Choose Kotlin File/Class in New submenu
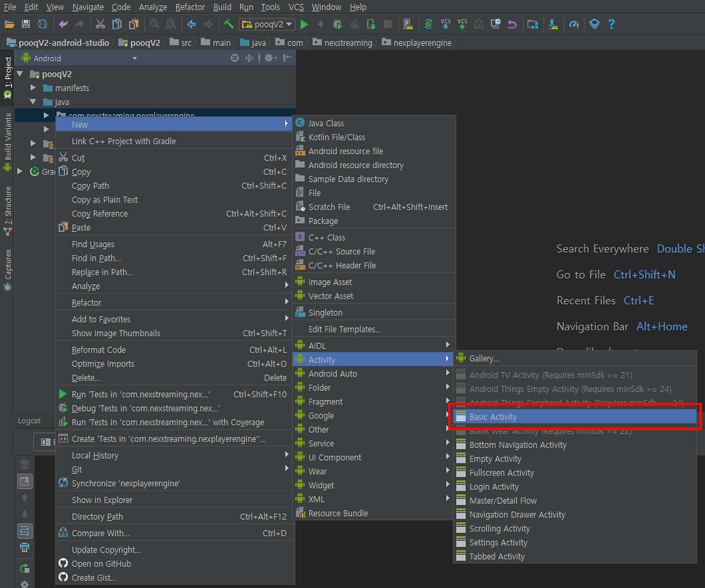 click(337, 137)
